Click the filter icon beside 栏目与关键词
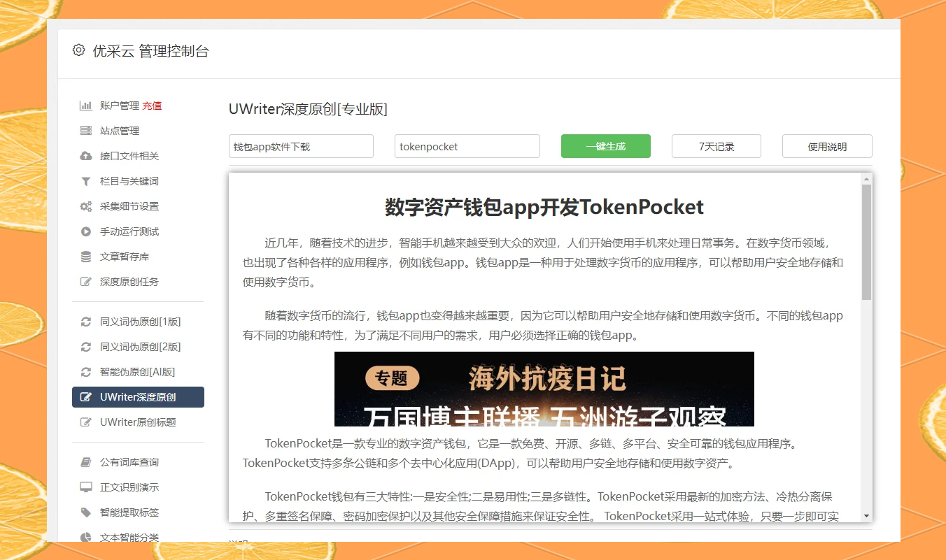 pos(86,181)
